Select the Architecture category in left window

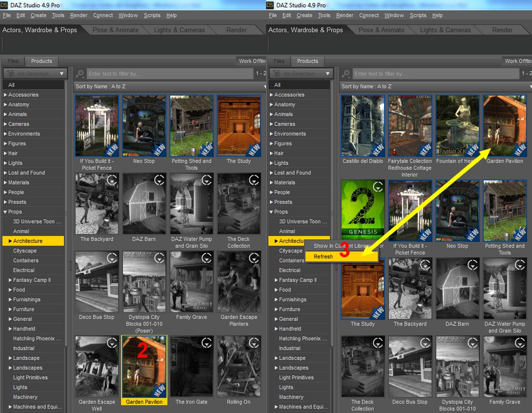click(x=33, y=241)
